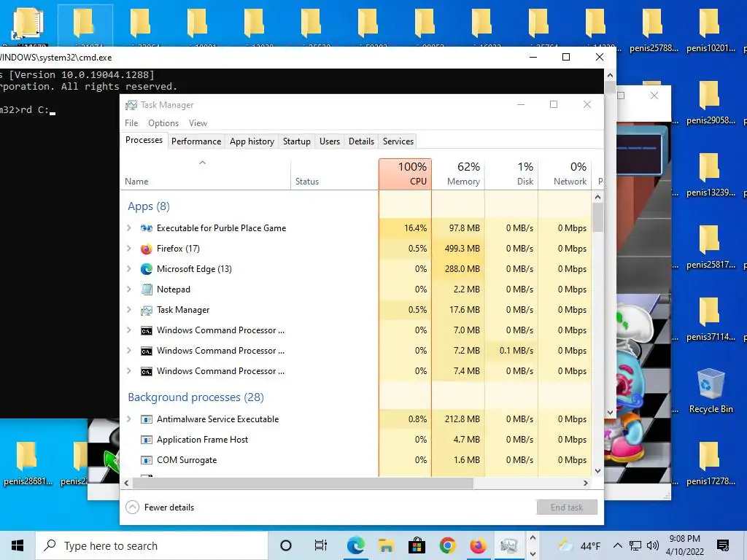Open the View menu
Viewport: 747px width, 560px height.
tap(198, 122)
